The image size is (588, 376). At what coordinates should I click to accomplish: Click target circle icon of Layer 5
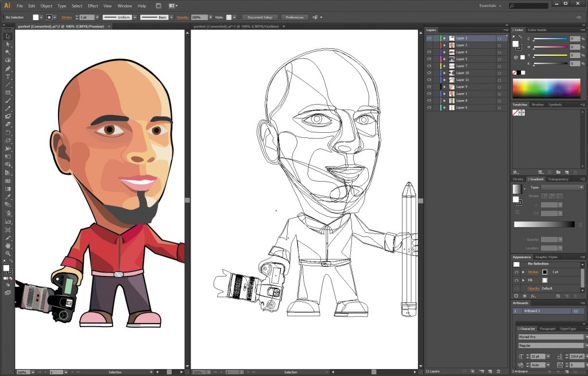coord(499,59)
